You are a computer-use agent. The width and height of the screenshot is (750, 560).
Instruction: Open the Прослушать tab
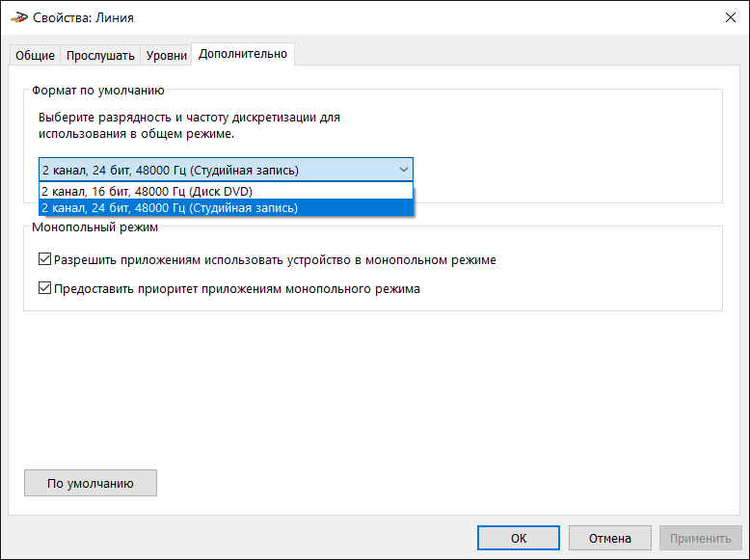[100, 55]
